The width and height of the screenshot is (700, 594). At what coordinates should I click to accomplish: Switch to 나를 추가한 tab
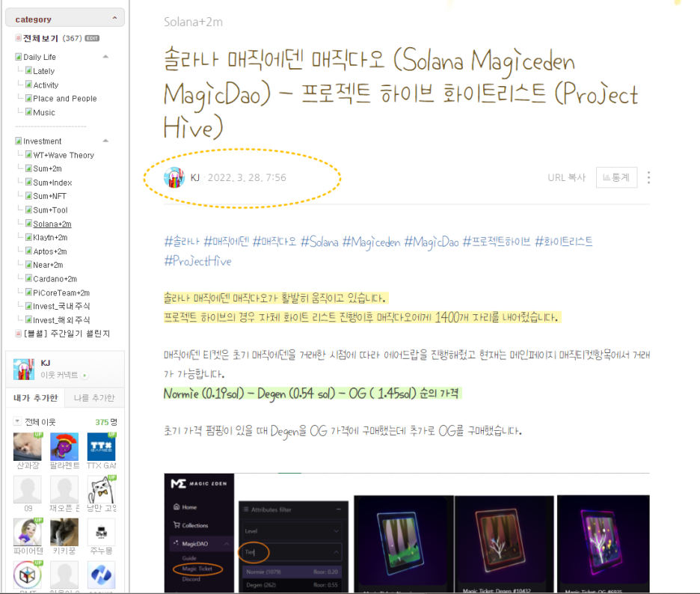(x=94, y=398)
